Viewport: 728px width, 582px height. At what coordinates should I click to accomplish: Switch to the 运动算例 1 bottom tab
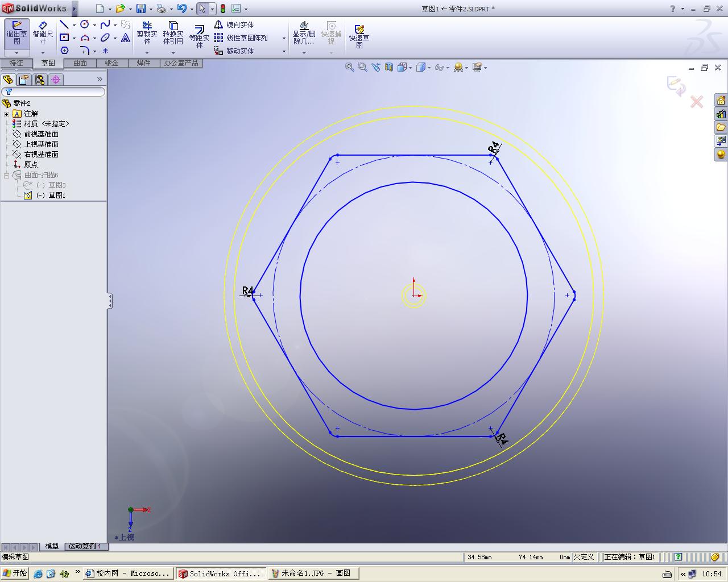85,546
